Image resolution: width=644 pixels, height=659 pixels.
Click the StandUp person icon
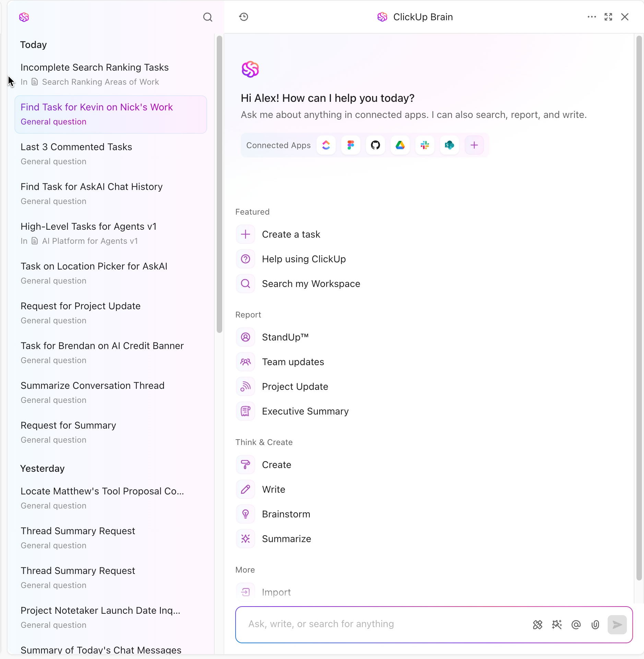pos(246,337)
